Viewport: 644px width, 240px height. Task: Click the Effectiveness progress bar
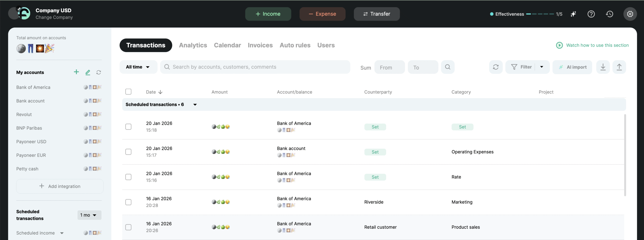pyautogui.click(x=540, y=14)
